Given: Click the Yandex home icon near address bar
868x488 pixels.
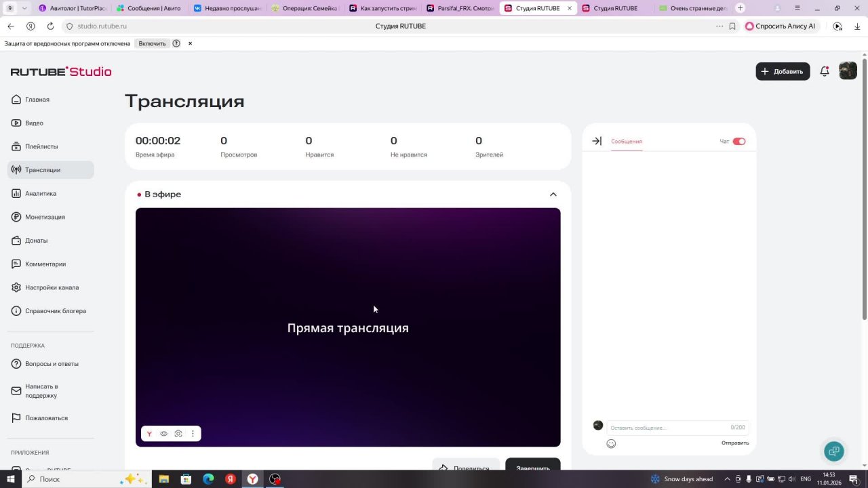Looking at the screenshot, I should (31, 26).
